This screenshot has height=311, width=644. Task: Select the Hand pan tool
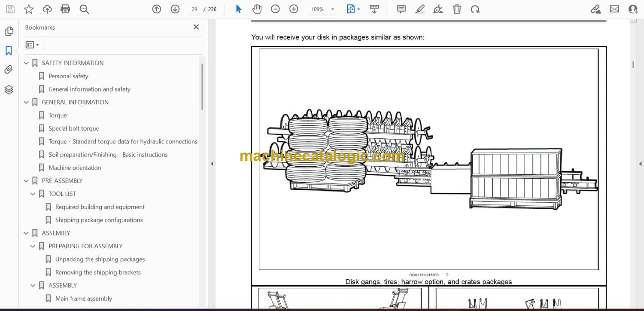tap(257, 9)
